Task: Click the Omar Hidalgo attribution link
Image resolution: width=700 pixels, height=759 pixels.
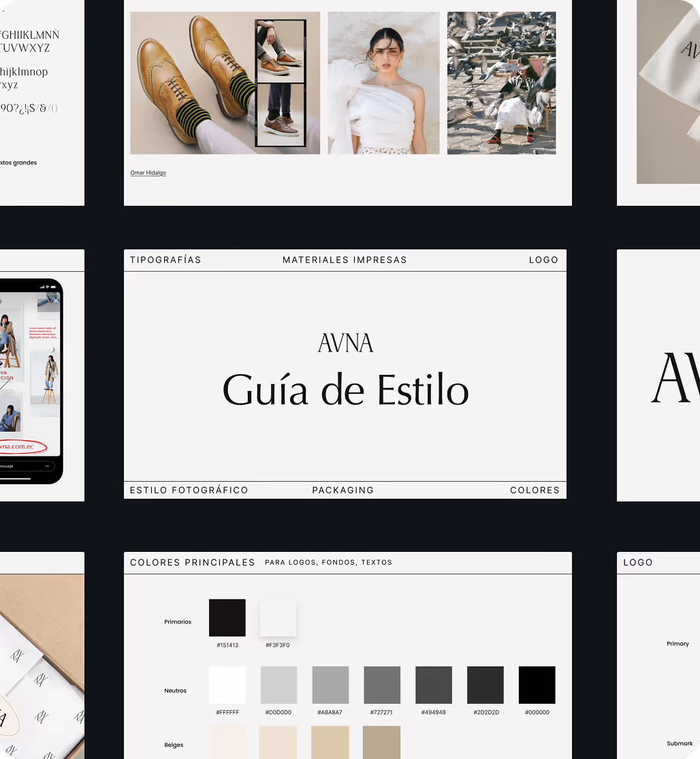Action: (148, 172)
